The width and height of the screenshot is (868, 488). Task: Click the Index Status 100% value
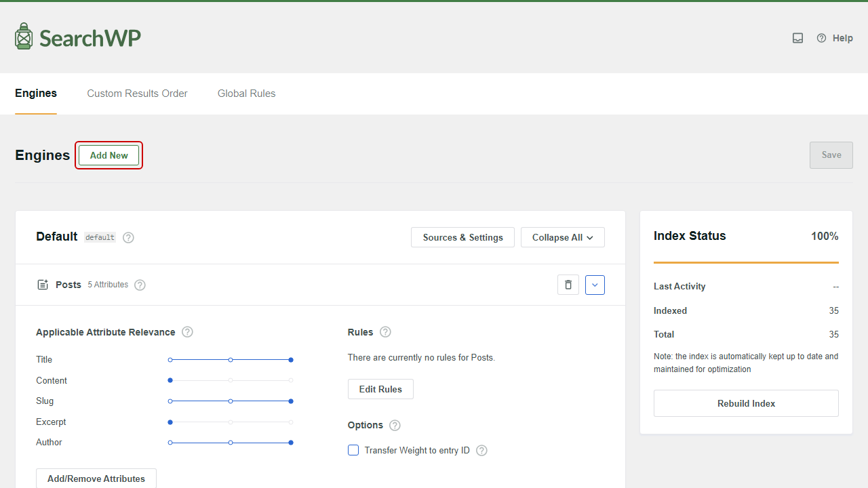coord(825,237)
